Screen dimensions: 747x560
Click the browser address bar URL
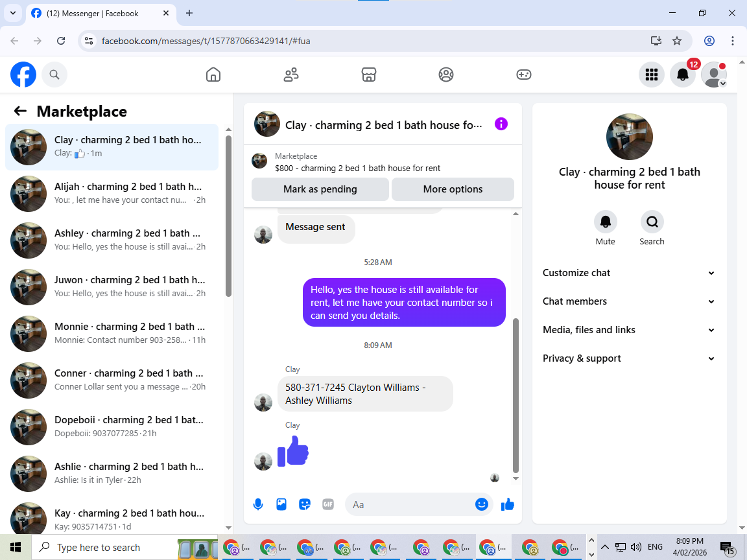206,41
